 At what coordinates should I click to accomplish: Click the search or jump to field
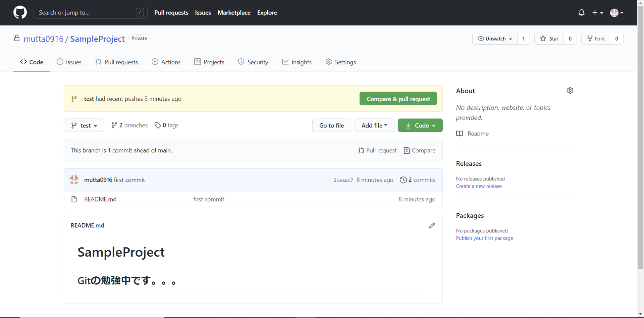point(91,12)
